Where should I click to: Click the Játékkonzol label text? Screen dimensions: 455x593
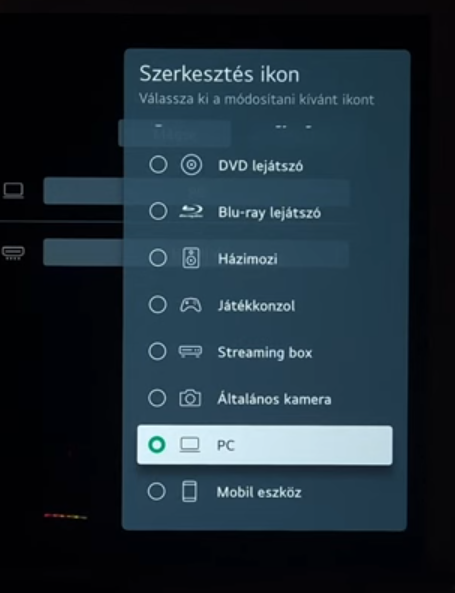click(x=256, y=306)
